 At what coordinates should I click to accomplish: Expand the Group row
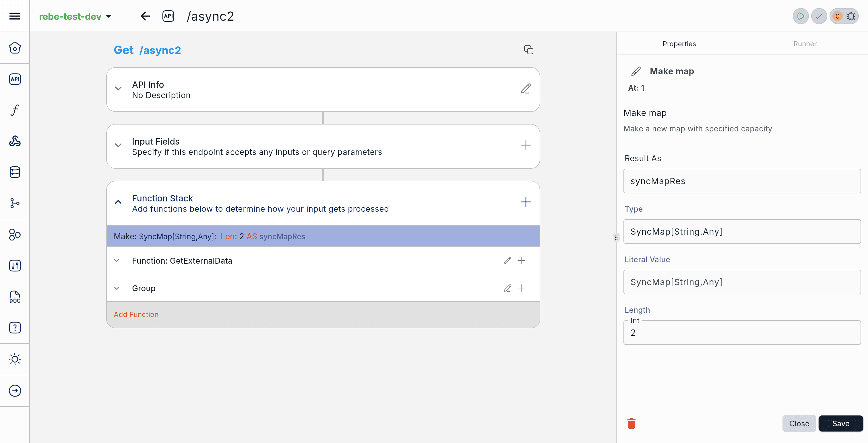click(x=117, y=288)
